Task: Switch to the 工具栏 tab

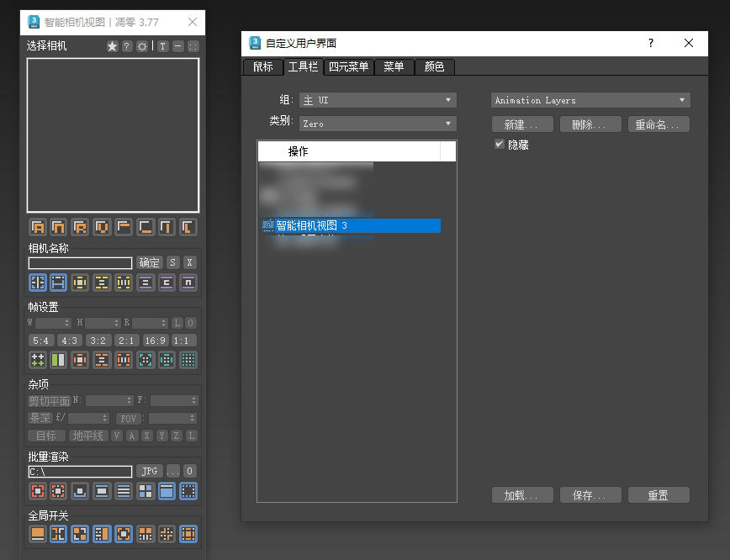Action: point(303,67)
